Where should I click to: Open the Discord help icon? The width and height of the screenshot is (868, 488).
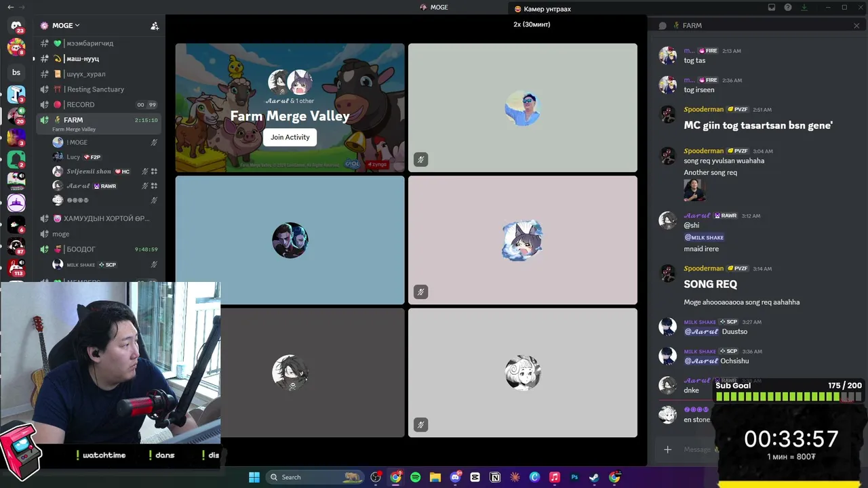(x=788, y=7)
